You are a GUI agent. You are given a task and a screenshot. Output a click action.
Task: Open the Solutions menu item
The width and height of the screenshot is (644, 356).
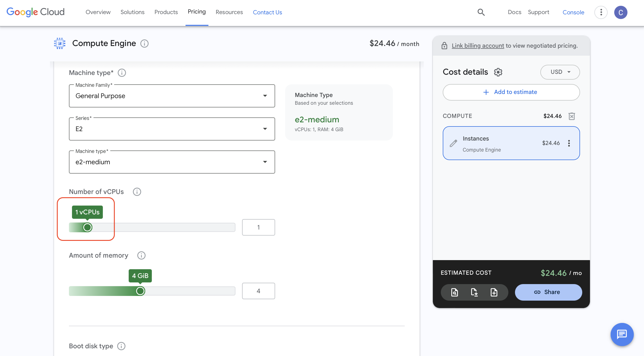click(132, 12)
